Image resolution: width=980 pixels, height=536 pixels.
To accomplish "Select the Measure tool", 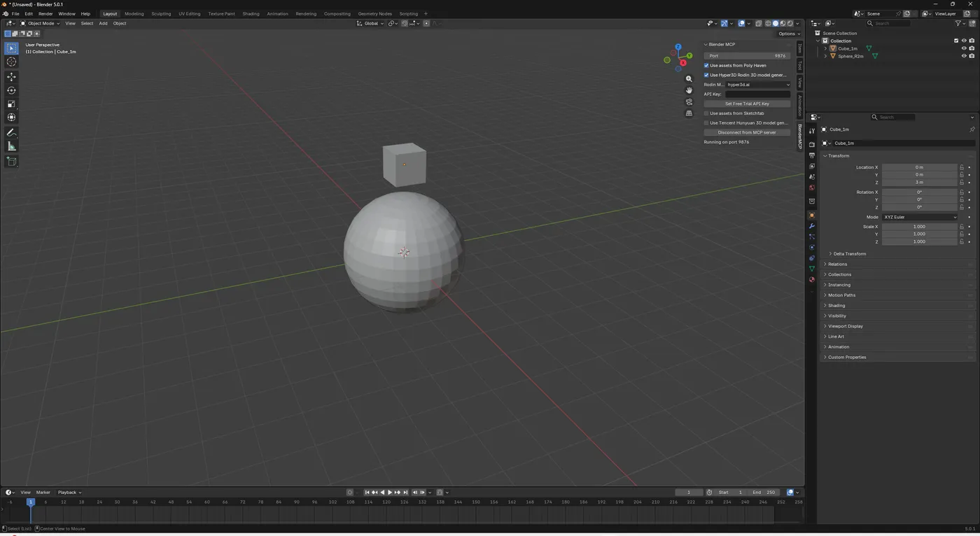I will pyautogui.click(x=11, y=146).
